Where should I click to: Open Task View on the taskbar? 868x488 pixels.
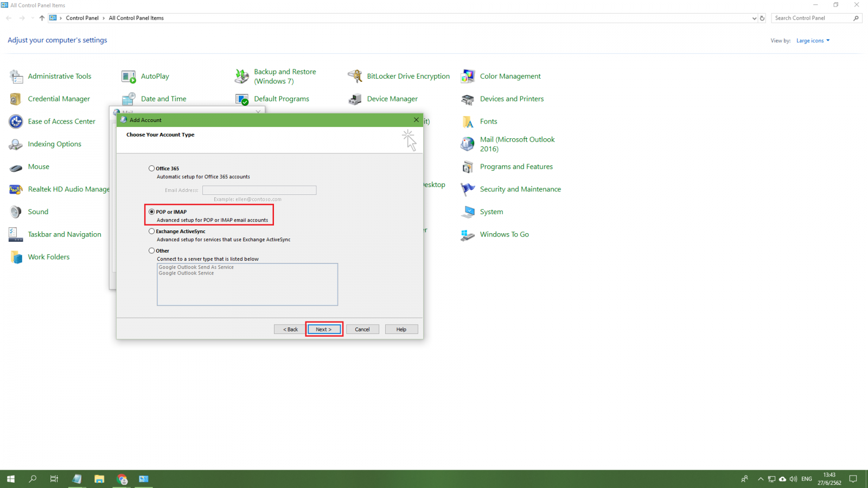pyautogui.click(x=54, y=479)
